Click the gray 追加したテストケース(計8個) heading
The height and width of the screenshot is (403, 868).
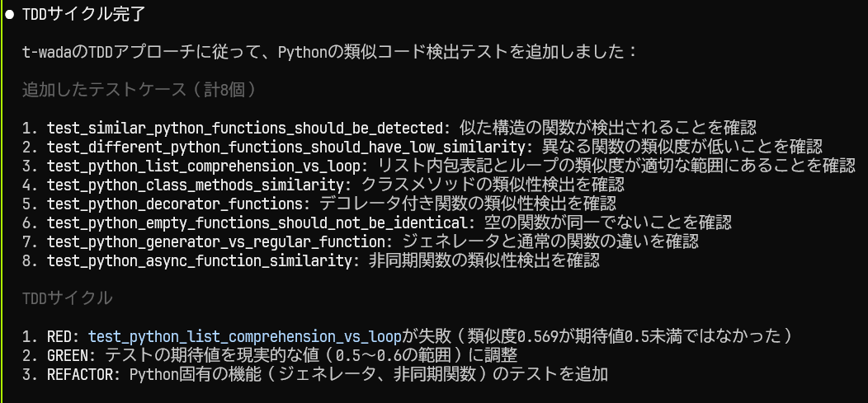tap(139, 90)
